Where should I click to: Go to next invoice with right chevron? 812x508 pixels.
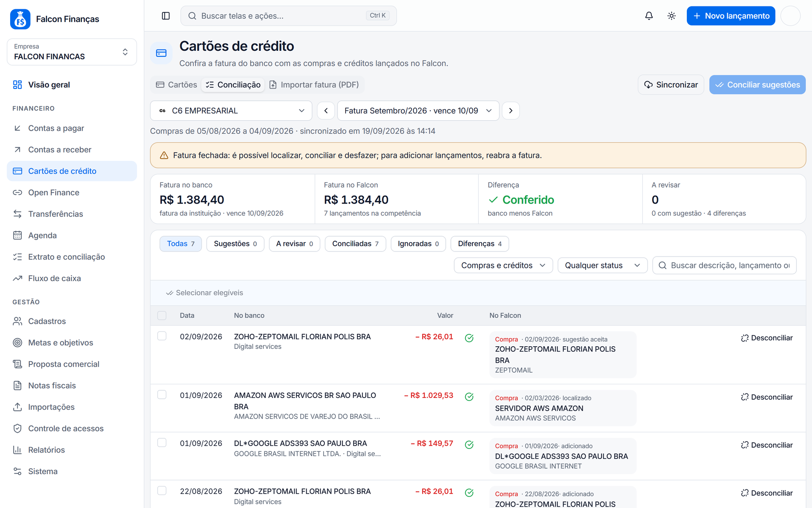click(511, 110)
